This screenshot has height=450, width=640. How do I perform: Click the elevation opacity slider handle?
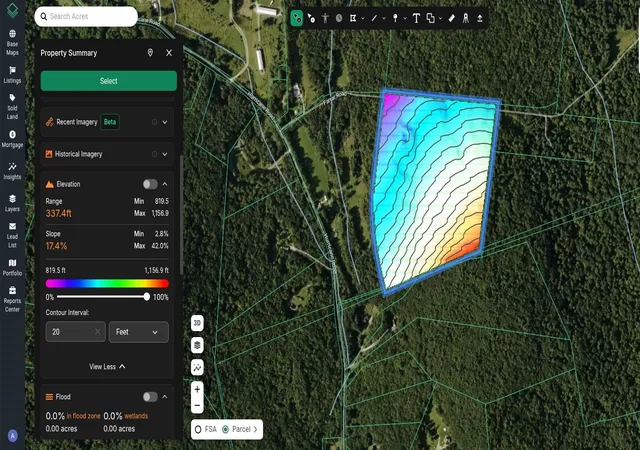(147, 297)
